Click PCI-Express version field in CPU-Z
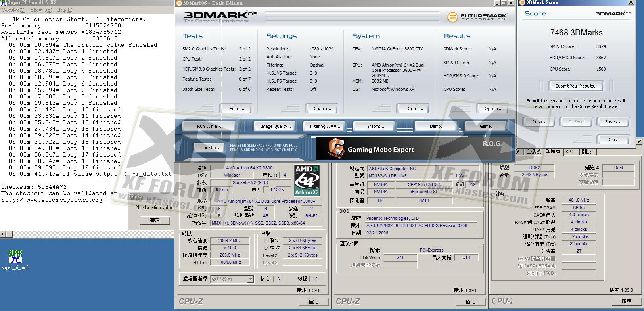This screenshot has width=644, height=311. [x=431, y=250]
